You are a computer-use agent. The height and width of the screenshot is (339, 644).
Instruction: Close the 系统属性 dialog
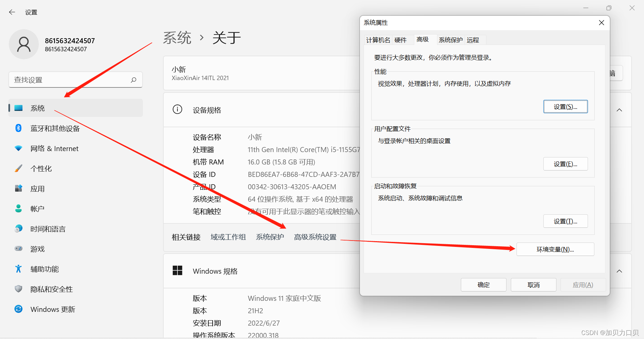coord(601,22)
